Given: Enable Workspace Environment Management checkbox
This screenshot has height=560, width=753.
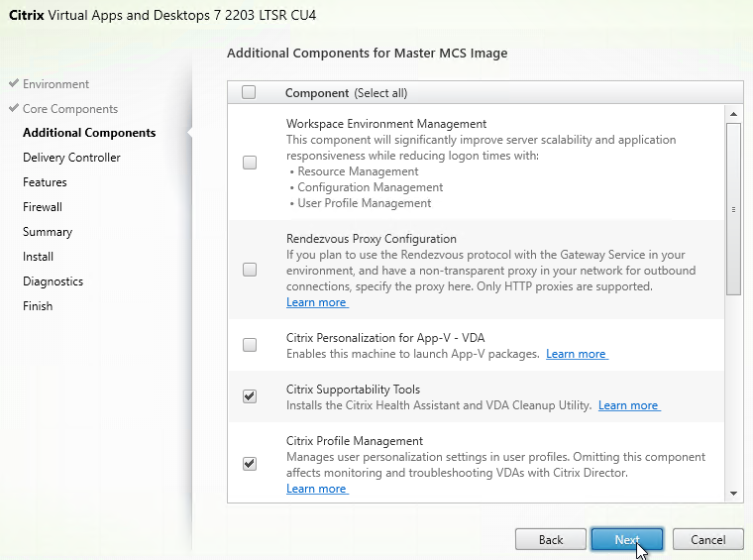Looking at the screenshot, I should coord(250,163).
